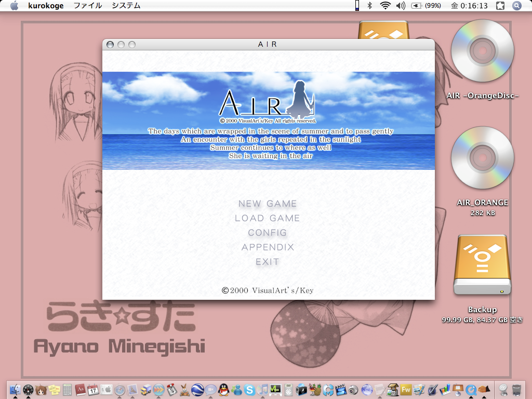Minimize the AIR window

[x=121, y=45]
